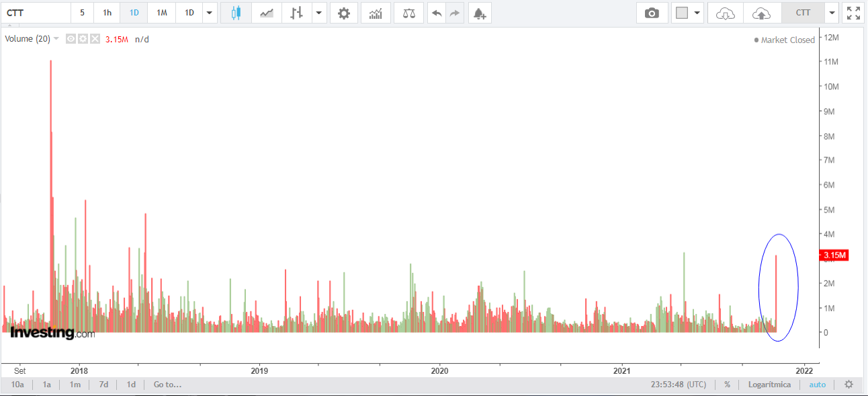Click the undo arrow
Viewport: 868px width, 396px height.
(437, 13)
